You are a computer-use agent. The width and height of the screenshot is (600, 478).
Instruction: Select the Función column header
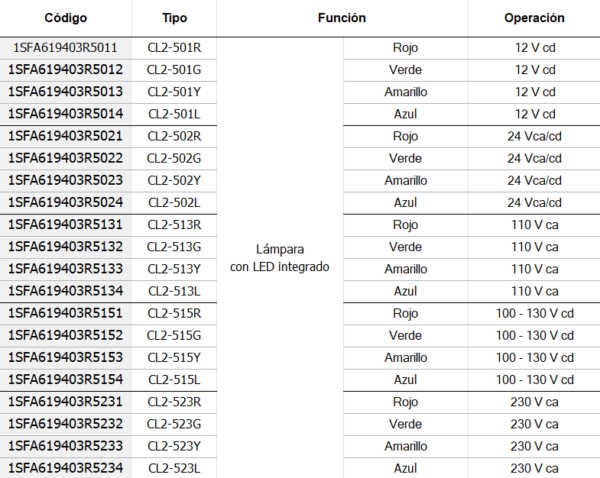[342, 18]
